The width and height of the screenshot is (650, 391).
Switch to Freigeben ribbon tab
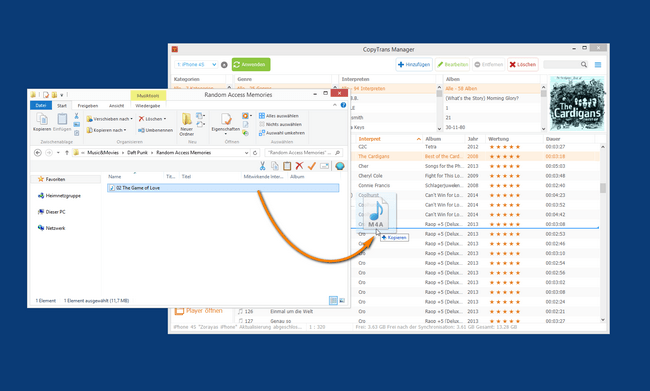[88, 106]
